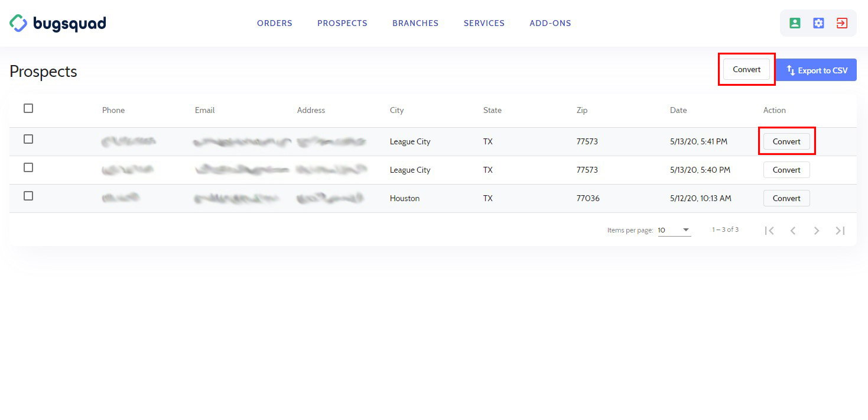This screenshot has height=420, width=868.
Task: Convert the 5/13/20, 5:40 PM prospect
Action: pos(786,170)
